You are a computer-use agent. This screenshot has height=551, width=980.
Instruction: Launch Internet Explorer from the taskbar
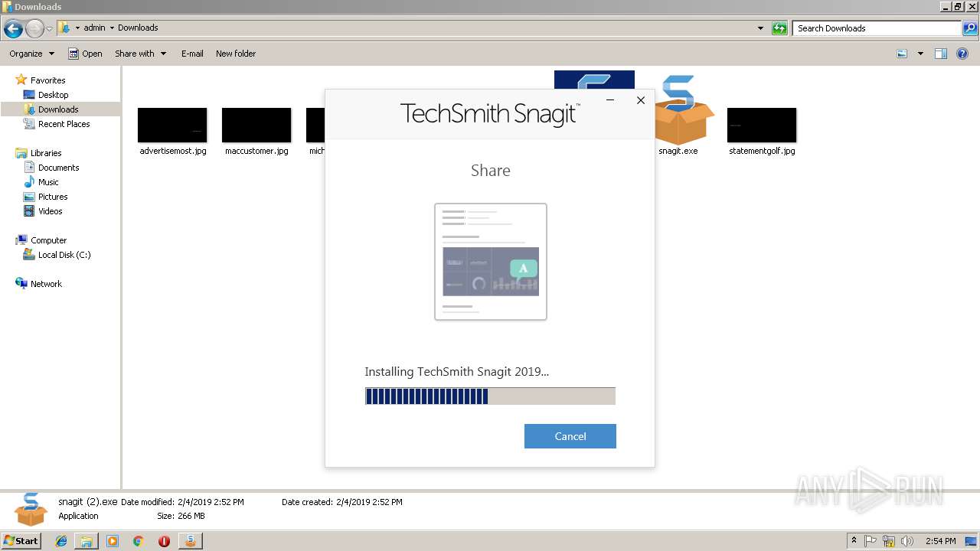pyautogui.click(x=61, y=541)
